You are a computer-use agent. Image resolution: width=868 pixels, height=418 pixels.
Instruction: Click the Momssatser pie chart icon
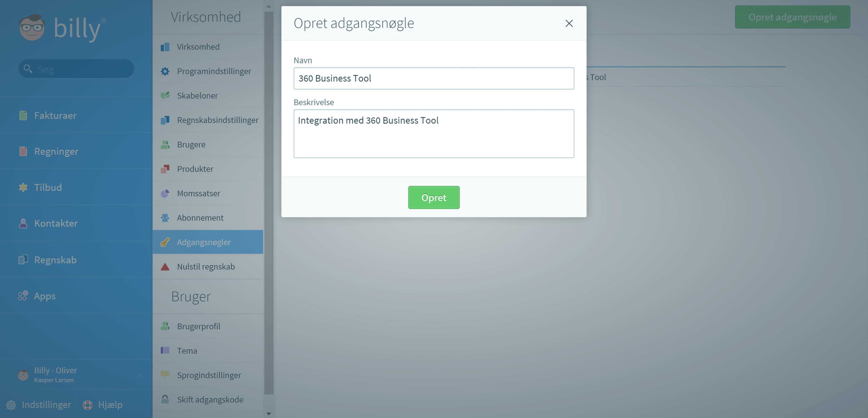point(165,194)
